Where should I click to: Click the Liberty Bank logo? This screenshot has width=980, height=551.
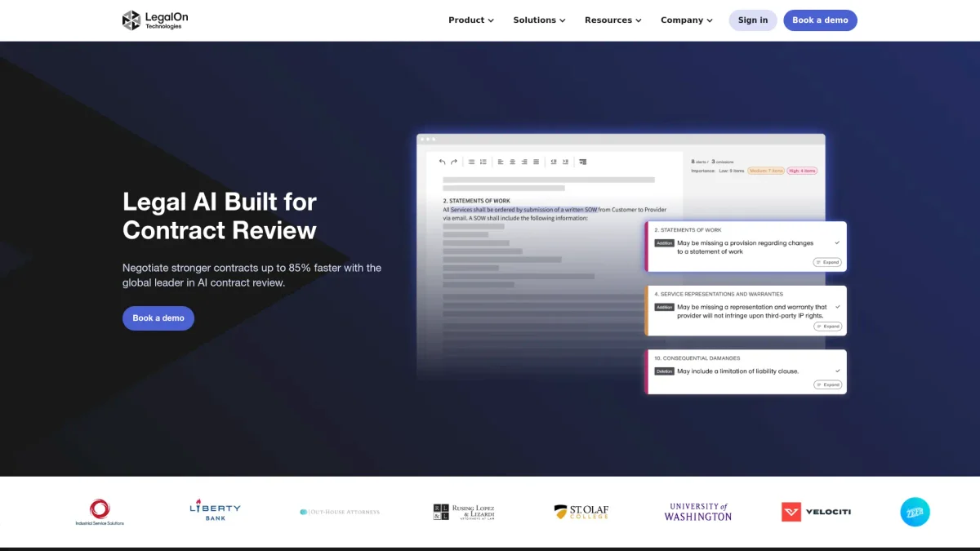pos(215,511)
